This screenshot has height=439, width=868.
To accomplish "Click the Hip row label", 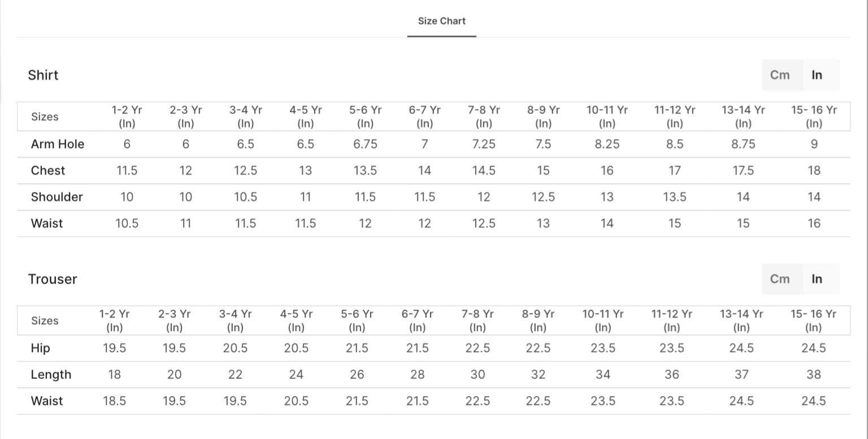I will pos(41,348).
